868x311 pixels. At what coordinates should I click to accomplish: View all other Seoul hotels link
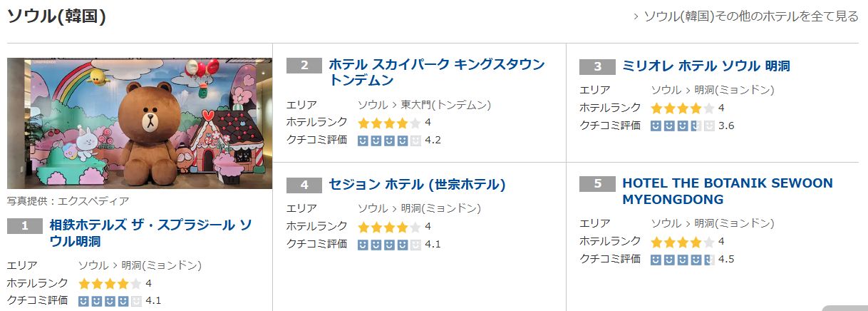(x=750, y=16)
